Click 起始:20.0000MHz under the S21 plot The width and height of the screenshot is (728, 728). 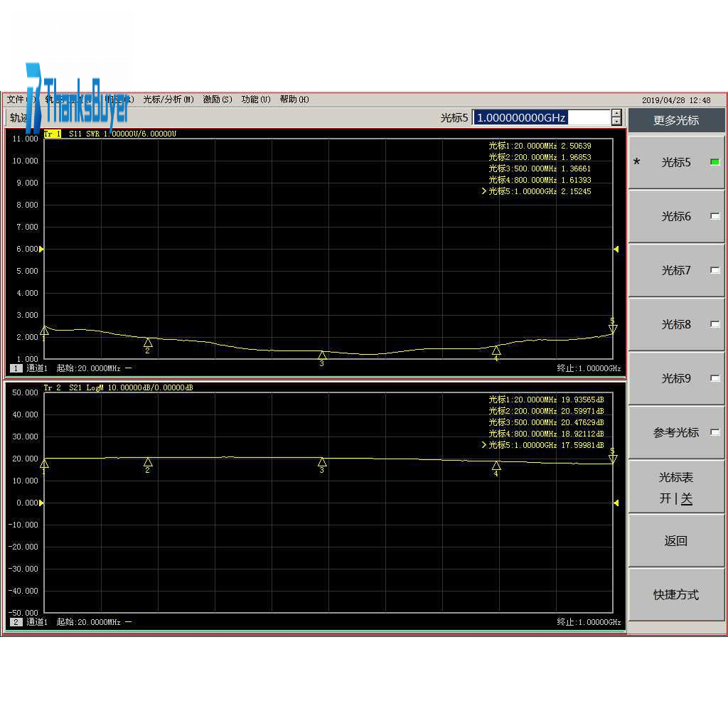[x=89, y=622]
